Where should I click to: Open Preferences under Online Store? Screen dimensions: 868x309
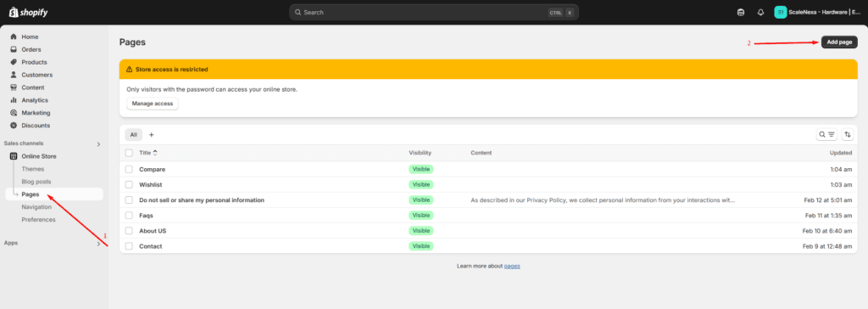click(39, 220)
